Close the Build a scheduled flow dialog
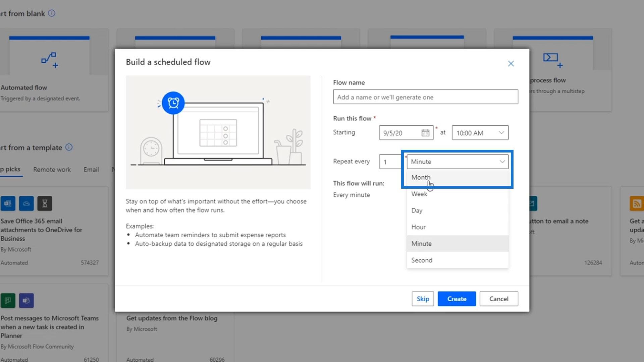Viewport: 644px width, 362px height. (511, 64)
